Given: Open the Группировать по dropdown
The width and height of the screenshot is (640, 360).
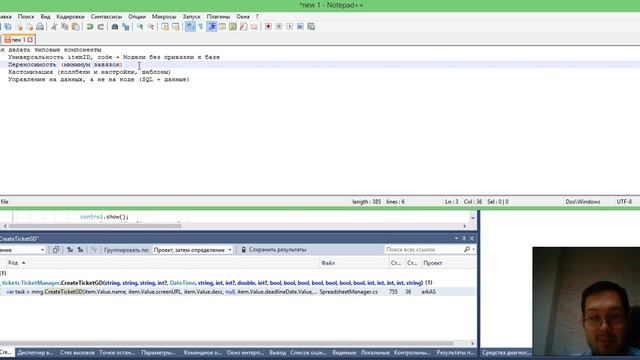Looking at the screenshot, I should (193, 250).
